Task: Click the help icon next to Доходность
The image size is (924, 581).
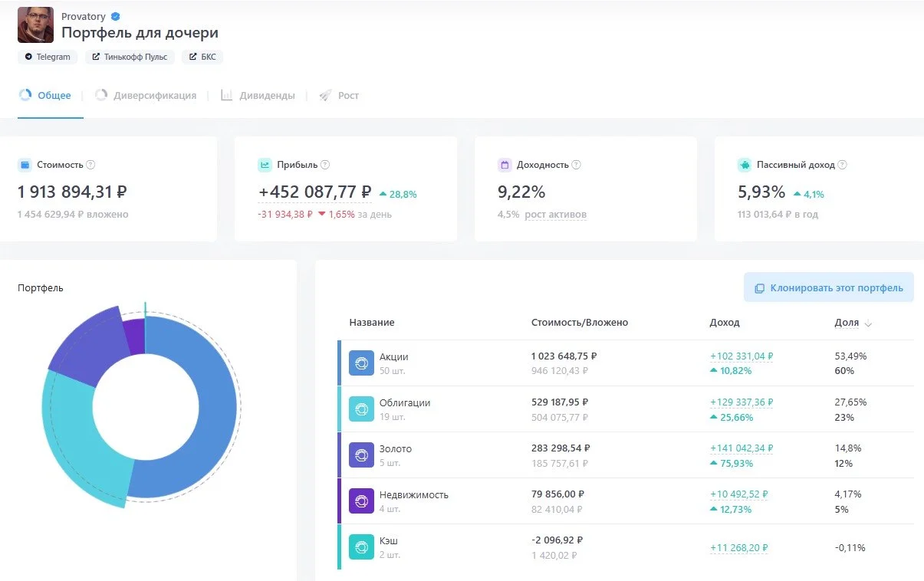Action: pyautogui.click(x=576, y=165)
